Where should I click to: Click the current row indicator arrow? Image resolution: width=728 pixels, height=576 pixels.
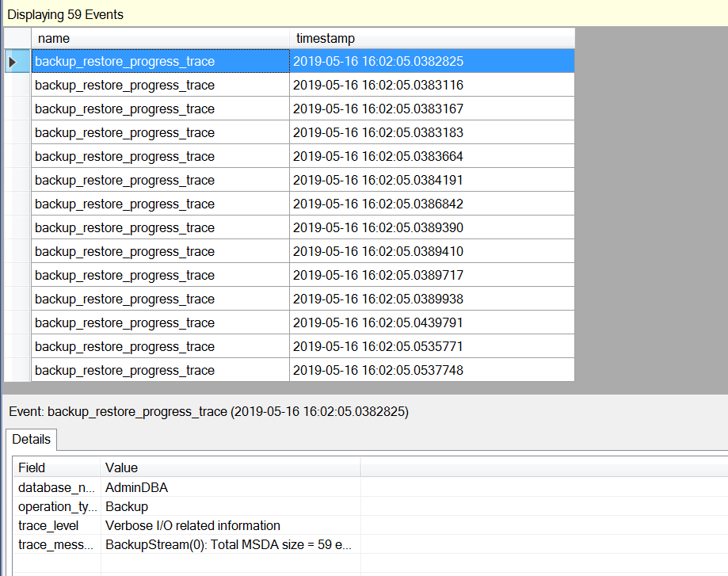(x=13, y=61)
